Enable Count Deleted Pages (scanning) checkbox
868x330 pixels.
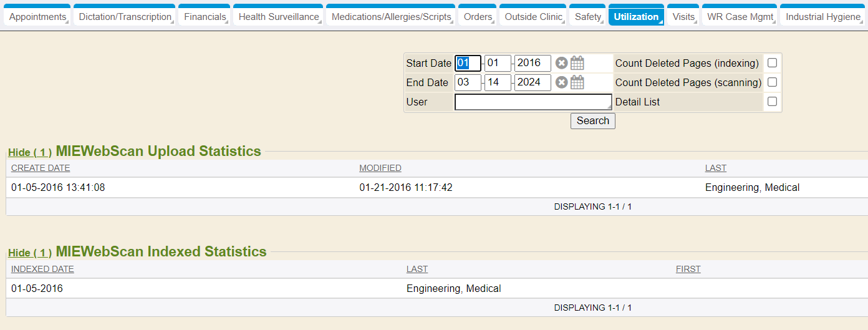[772, 82]
